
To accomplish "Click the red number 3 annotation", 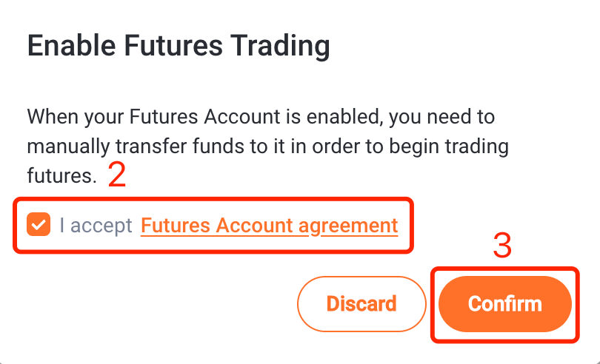I will [x=502, y=246].
